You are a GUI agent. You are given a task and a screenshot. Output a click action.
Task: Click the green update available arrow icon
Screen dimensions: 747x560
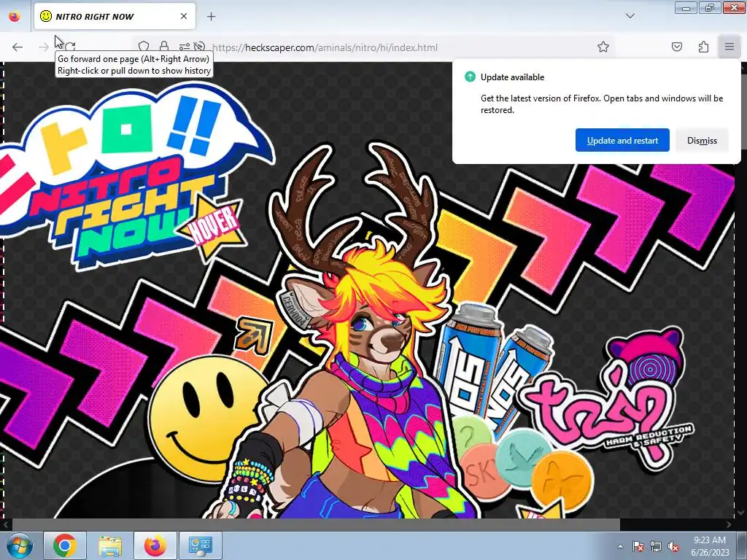click(x=471, y=77)
